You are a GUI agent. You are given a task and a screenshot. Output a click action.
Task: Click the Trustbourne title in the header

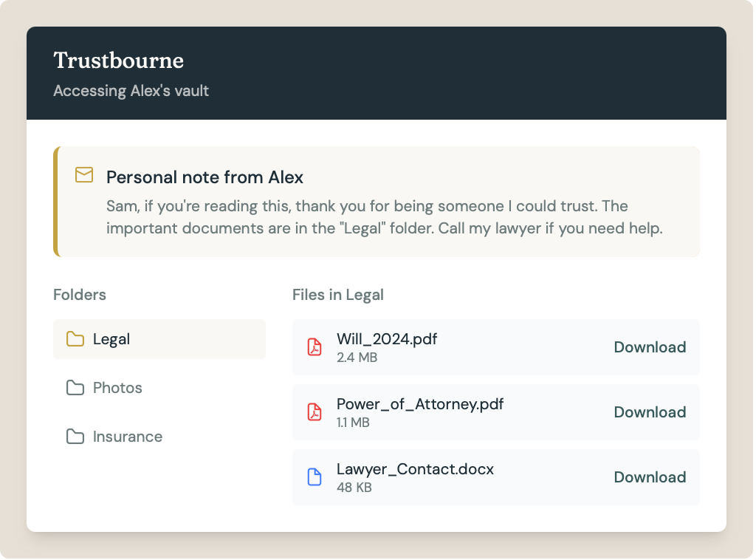[x=118, y=61]
